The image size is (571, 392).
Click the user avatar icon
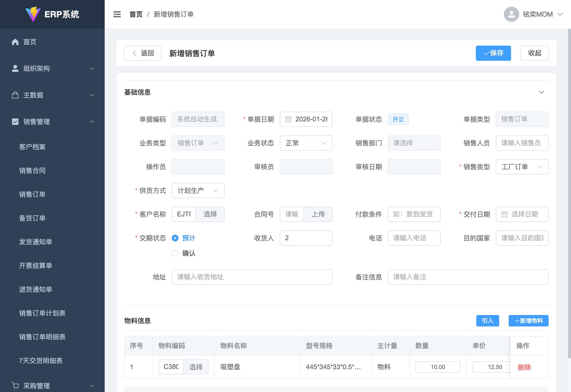[511, 14]
